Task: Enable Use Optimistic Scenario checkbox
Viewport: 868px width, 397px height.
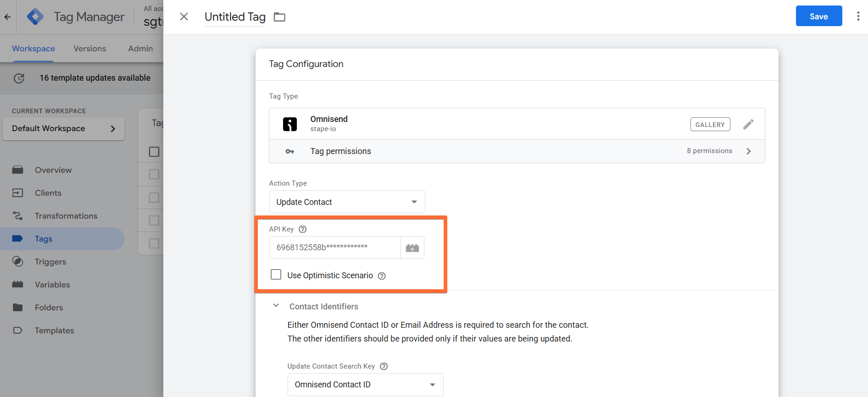Action: coord(276,275)
